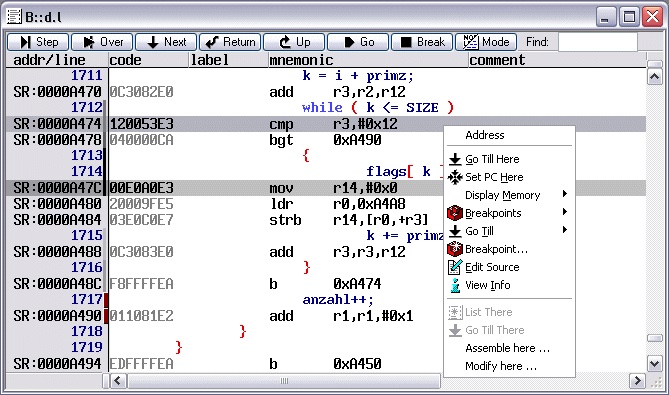The height and width of the screenshot is (395, 669).
Task: Click the greyed Go Till There icon
Action: [455, 330]
